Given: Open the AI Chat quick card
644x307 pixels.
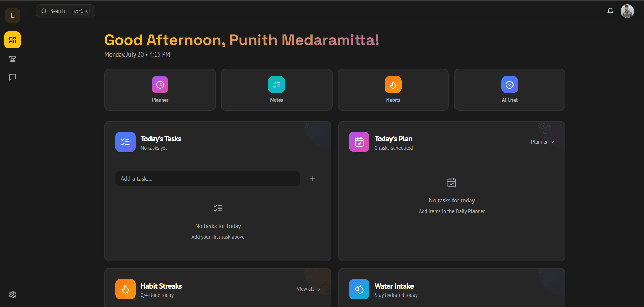Looking at the screenshot, I should 509,90.
